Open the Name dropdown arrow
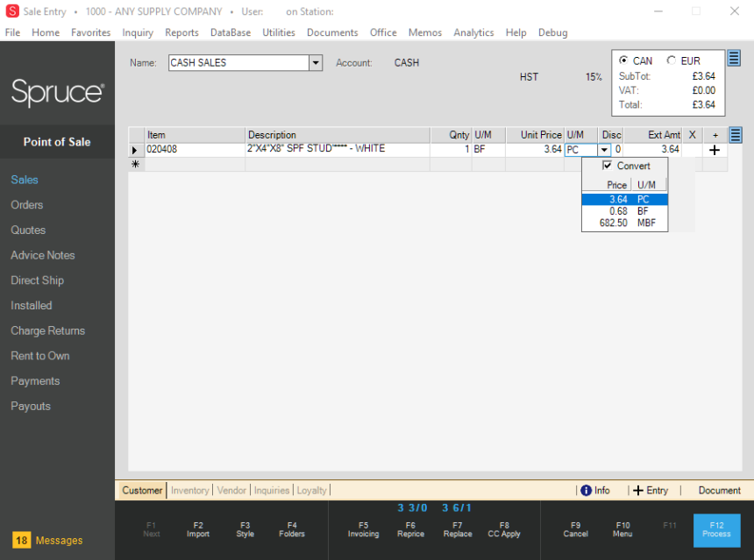This screenshot has width=754, height=560. point(316,62)
